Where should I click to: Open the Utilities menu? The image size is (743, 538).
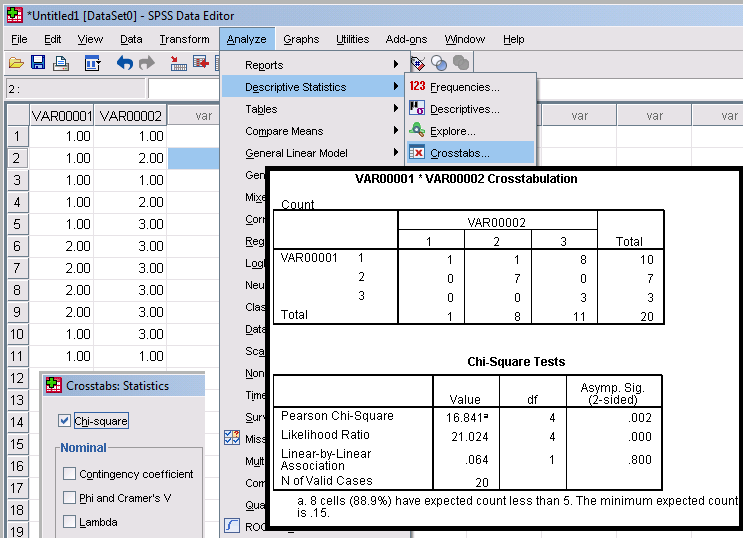pos(353,39)
